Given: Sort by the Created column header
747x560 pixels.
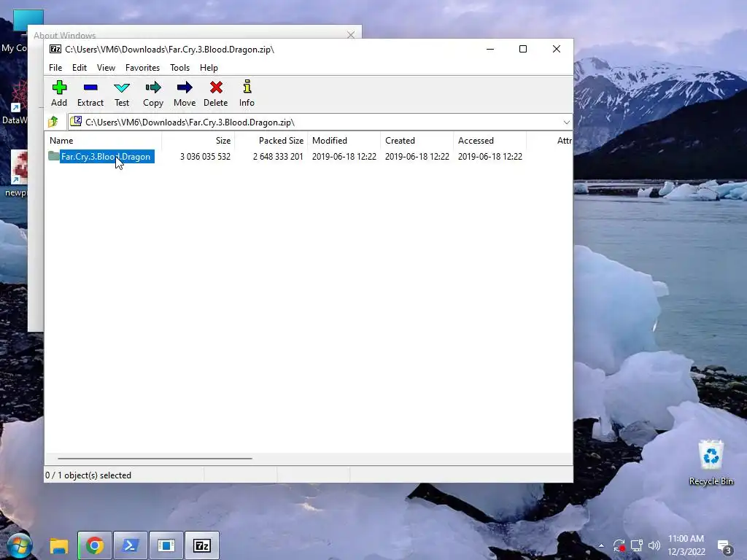Looking at the screenshot, I should click(x=417, y=141).
